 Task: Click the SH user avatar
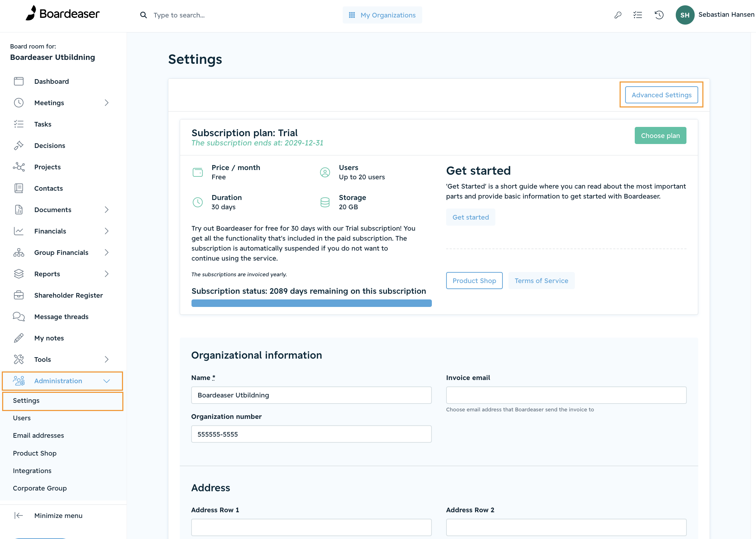tap(685, 15)
